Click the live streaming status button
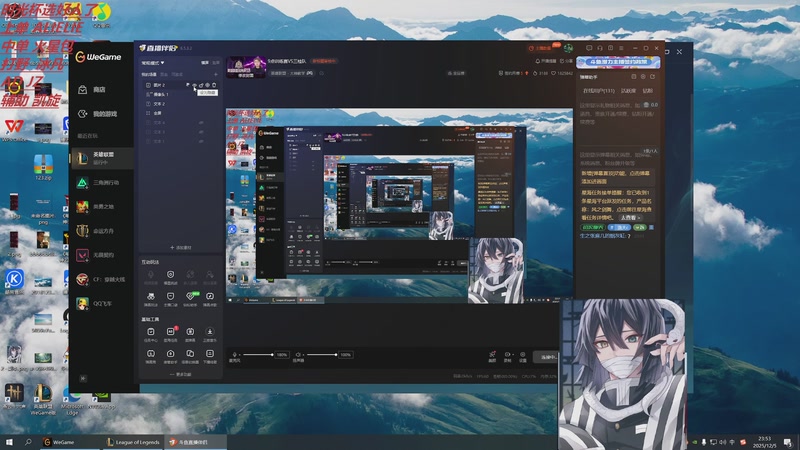Viewport: 800px width, 450px height. [546, 357]
